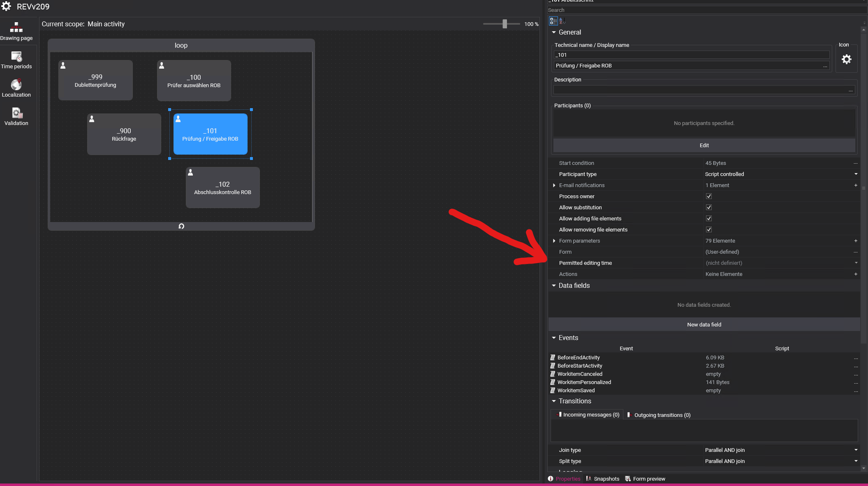Select the WorkitemSaved event row

pos(704,391)
